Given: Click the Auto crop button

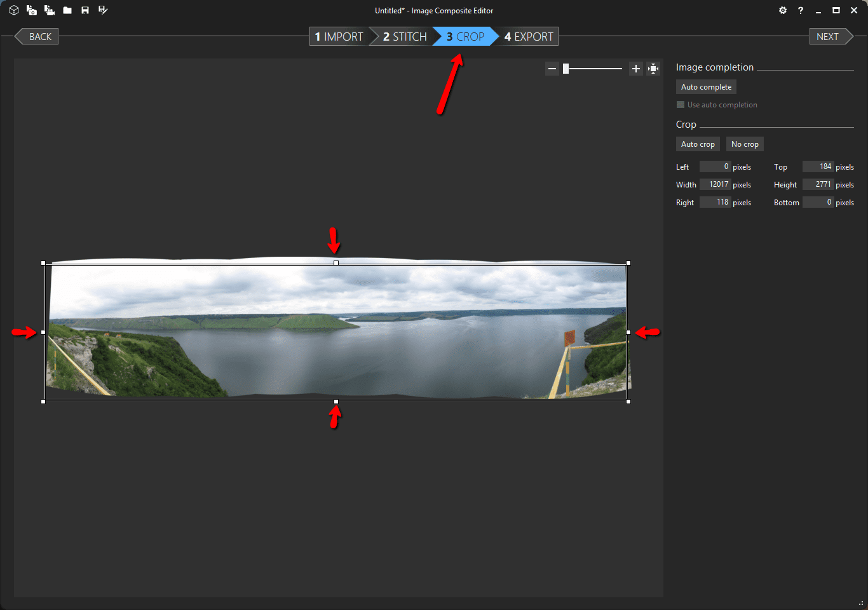Looking at the screenshot, I should click(698, 144).
